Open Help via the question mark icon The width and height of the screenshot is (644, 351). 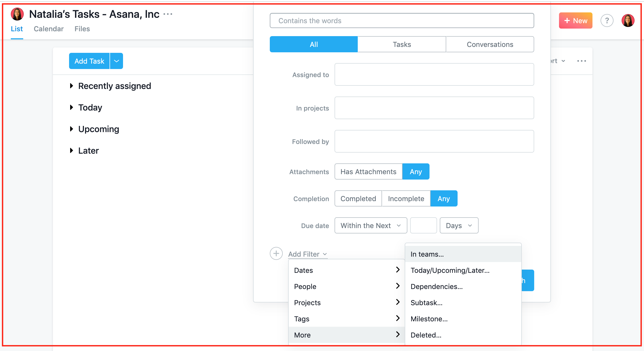tap(607, 20)
